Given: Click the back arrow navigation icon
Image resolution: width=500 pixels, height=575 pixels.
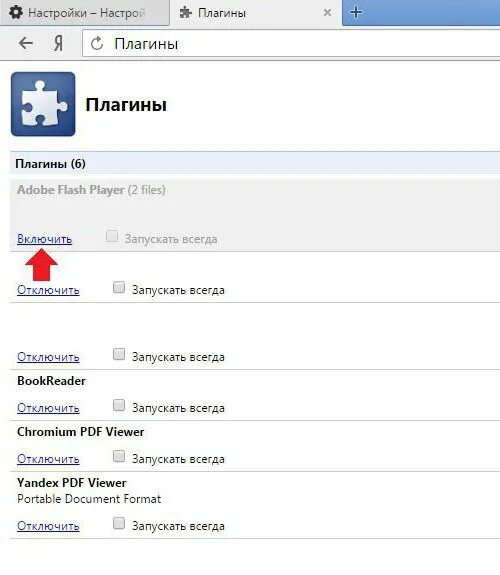Looking at the screenshot, I should [26, 43].
